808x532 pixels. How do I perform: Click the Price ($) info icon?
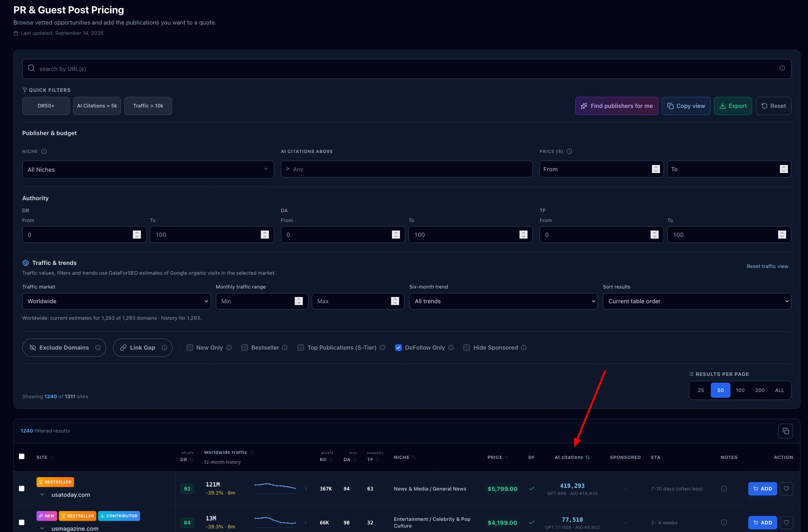pyautogui.click(x=569, y=152)
